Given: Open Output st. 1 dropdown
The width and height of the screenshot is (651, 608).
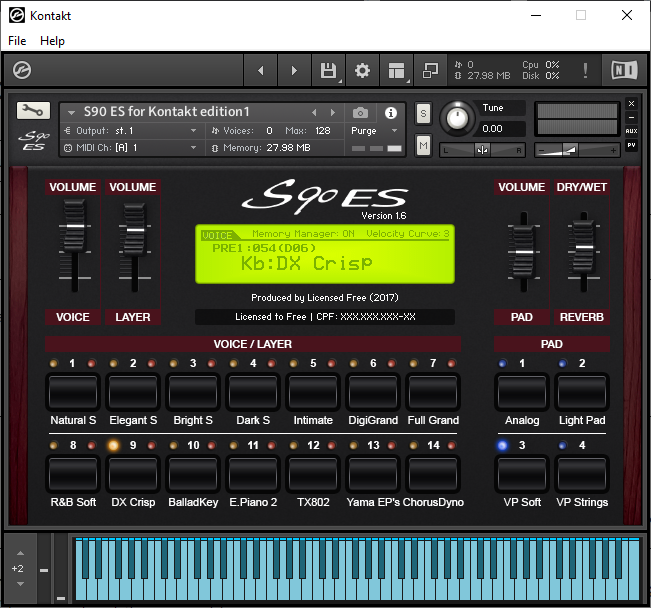Looking at the screenshot, I should [x=131, y=131].
